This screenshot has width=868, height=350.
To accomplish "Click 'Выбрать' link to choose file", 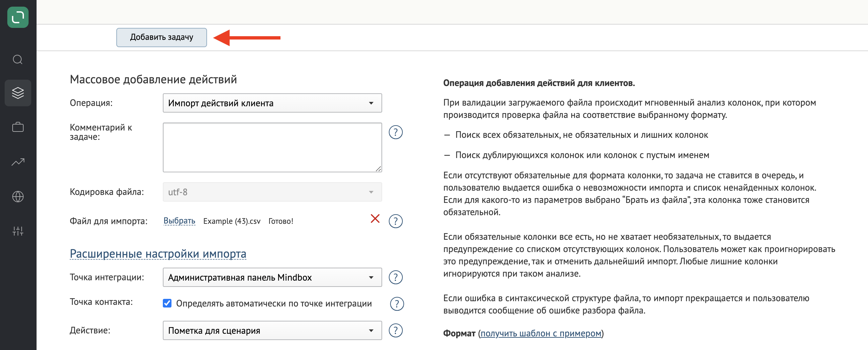I will tap(179, 221).
